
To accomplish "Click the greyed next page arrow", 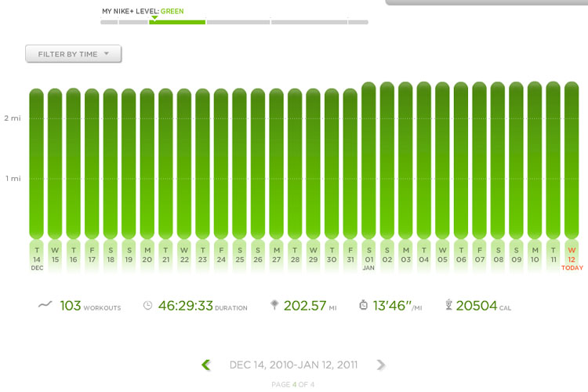I will pyautogui.click(x=380, y=365).
